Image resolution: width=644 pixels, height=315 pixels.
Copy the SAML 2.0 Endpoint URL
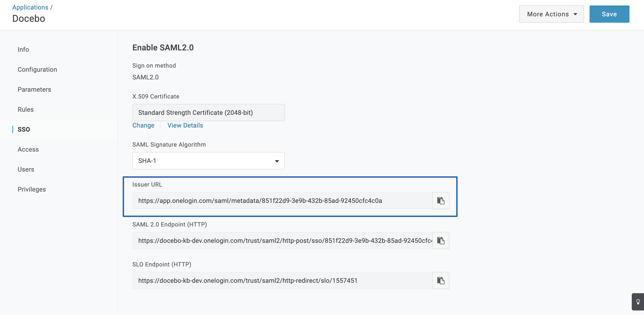pos(441,241)
